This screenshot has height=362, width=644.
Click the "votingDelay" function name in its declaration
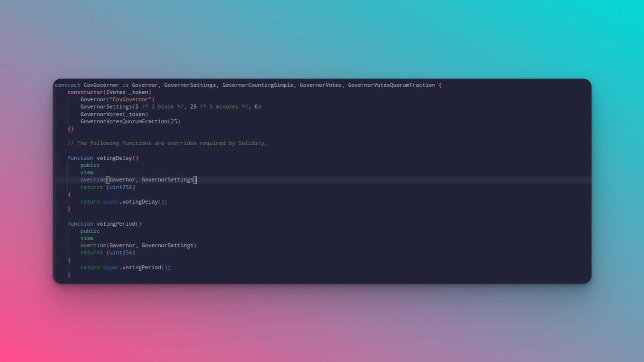pos(114,158)
